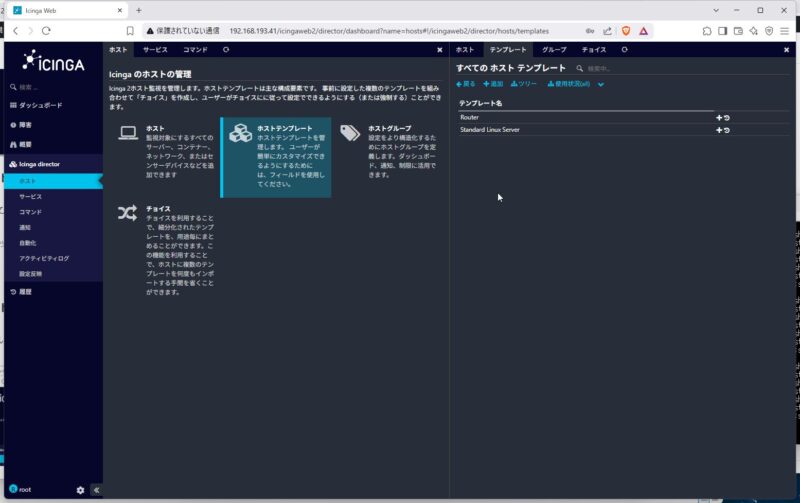Viewport: 800px width, 503px height.
Task: Add host from Router template plus icon
Action: [x=719, y=118]
